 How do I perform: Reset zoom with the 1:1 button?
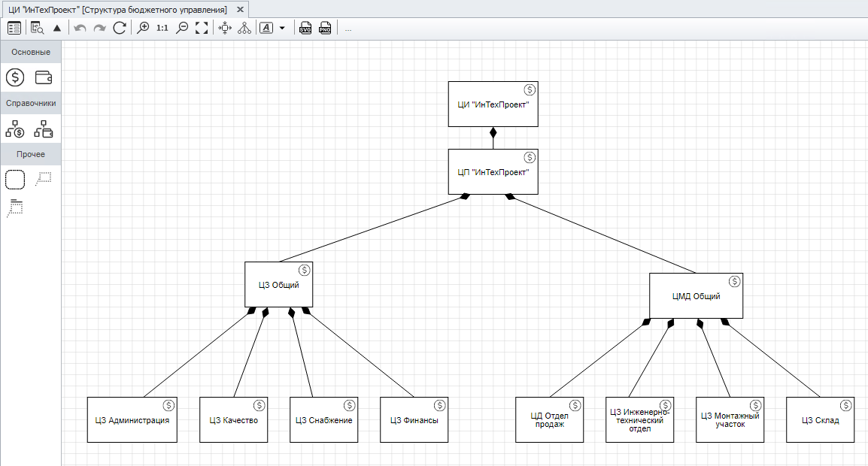[x=162, y=29]
